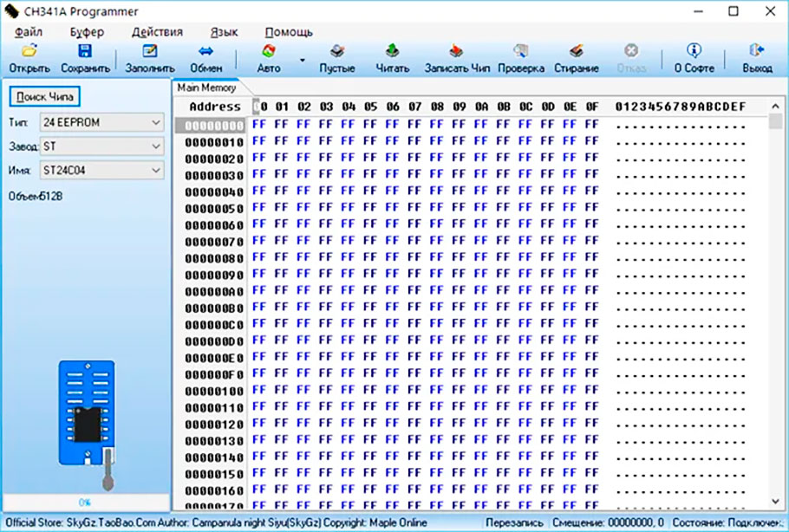Open the Файл menu
Viewport: 789px width, 532px height.
[29, 32]
